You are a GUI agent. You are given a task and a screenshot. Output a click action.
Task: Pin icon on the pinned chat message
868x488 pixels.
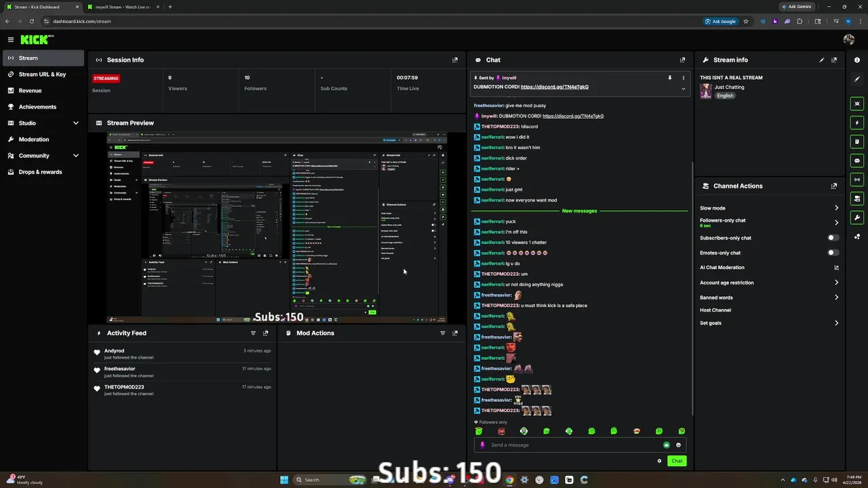(x=670, y=78)
